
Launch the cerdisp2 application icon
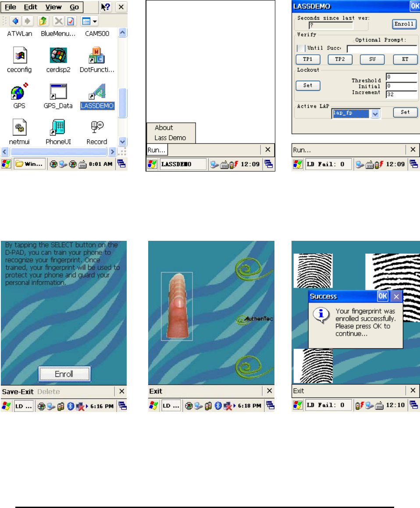pyautogui.click(x=58, y=55)
